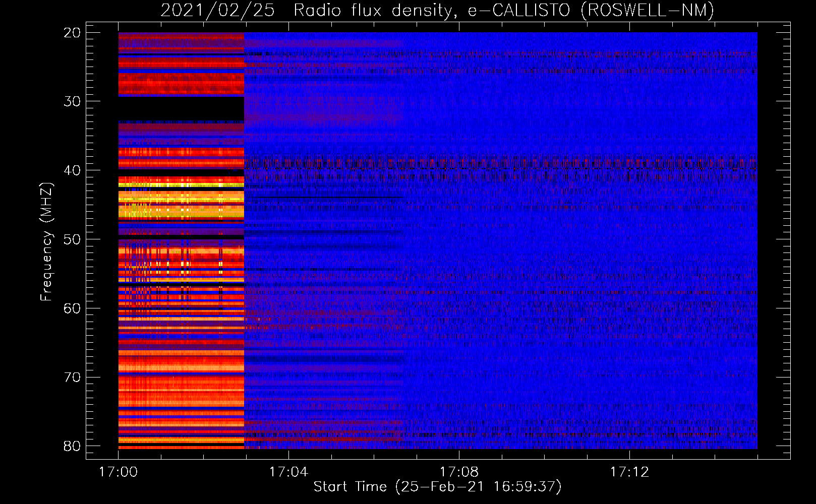Click the 17:04 time tick label

(288, 472)
